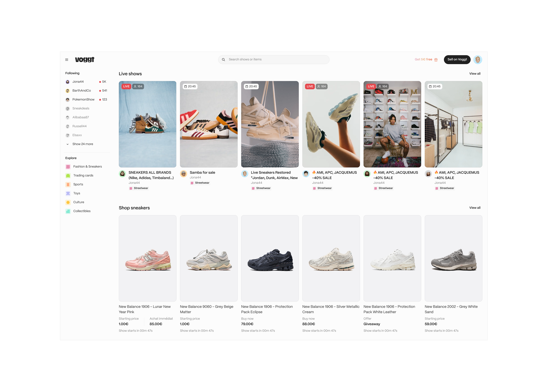
Task: Open the hamburger menu icon
Action: [67, 60]
